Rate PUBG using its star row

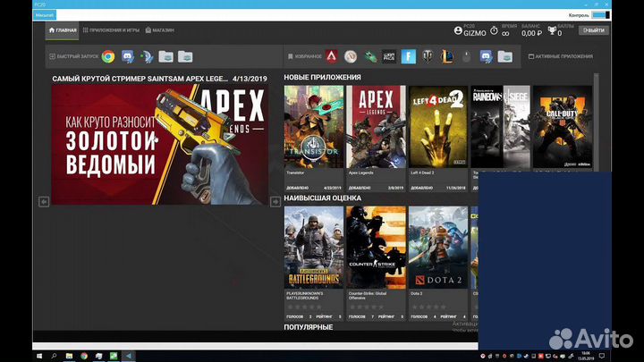(304, 307)
